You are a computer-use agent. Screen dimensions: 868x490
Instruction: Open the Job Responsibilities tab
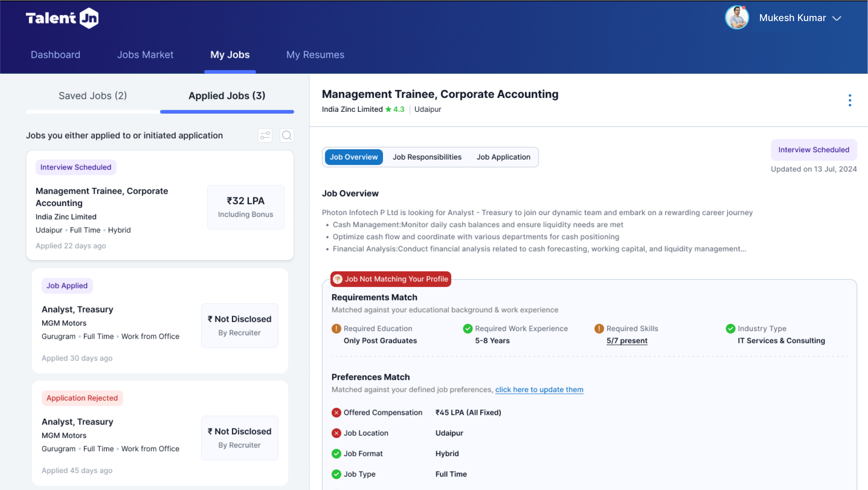tap(427, 157)
